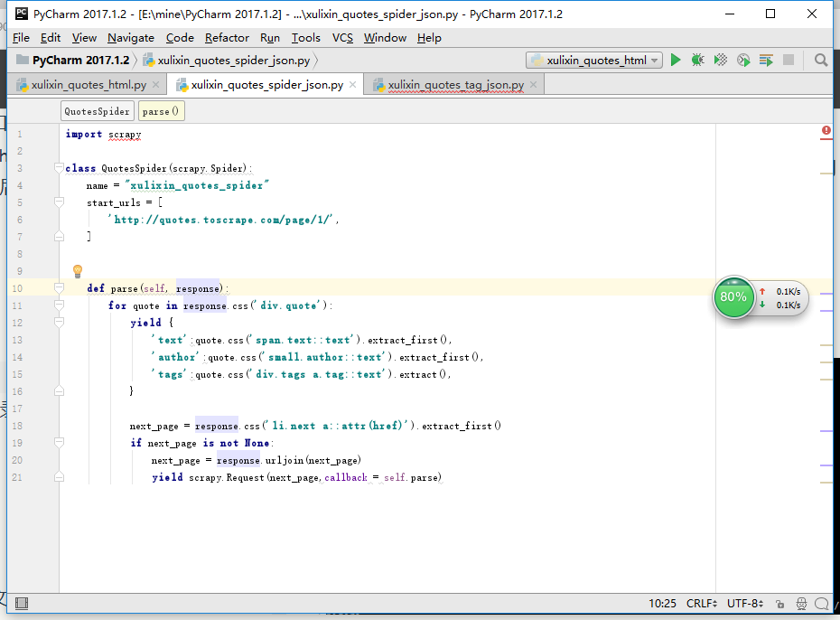
Task: Open Search Everywhere magnifier icon
Action: coord(821,60)
